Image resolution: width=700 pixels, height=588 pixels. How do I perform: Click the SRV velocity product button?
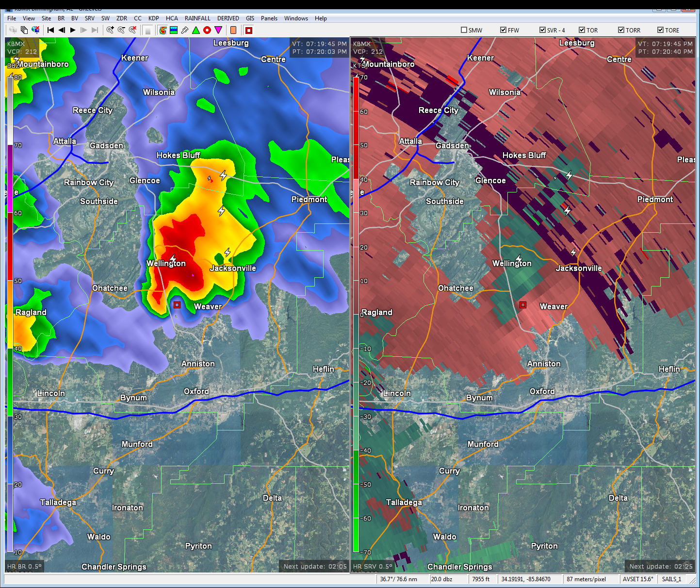90,18
